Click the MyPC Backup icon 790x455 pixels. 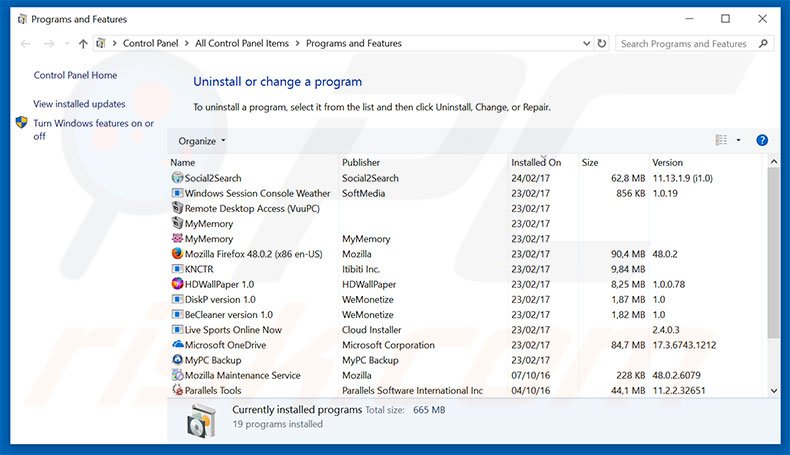[177, 360]
